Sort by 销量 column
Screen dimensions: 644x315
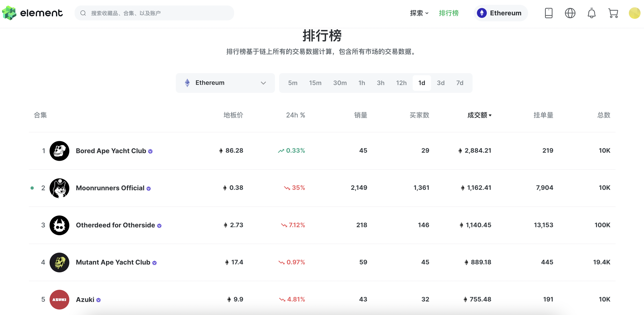pyautogui.click(x=361, y=115)
